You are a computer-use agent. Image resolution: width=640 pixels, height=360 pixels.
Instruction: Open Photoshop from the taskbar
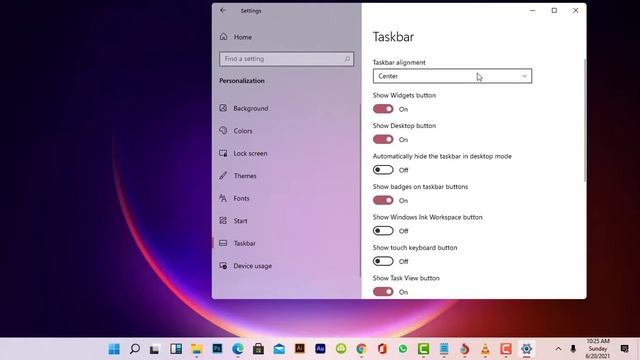pos(217,349)
